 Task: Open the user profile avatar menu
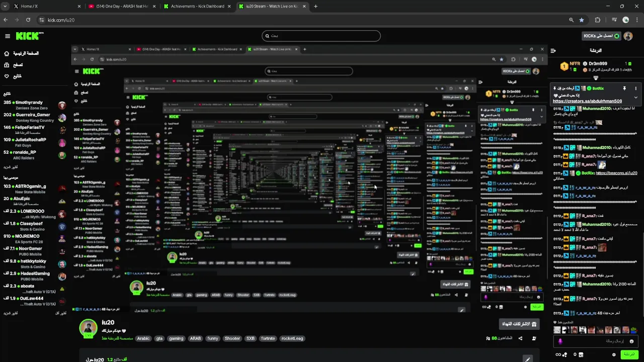click(628, 36)
